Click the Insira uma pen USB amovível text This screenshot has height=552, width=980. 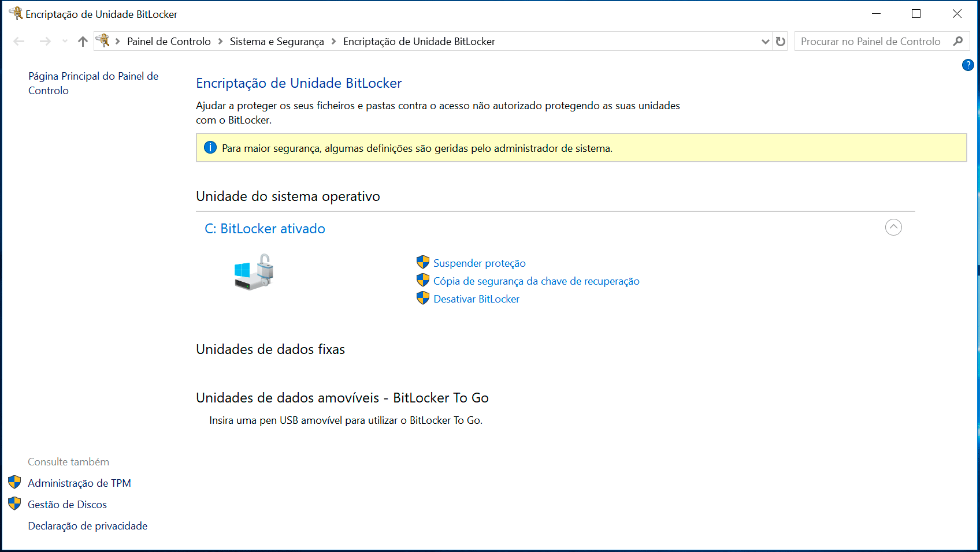tap(346, 420)
